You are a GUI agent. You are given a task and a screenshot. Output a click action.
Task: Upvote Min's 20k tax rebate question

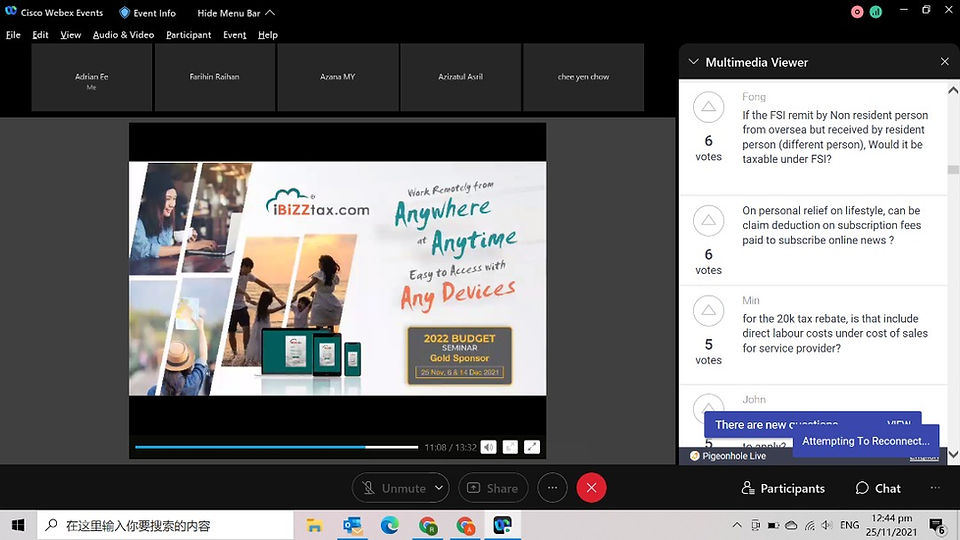708,310
